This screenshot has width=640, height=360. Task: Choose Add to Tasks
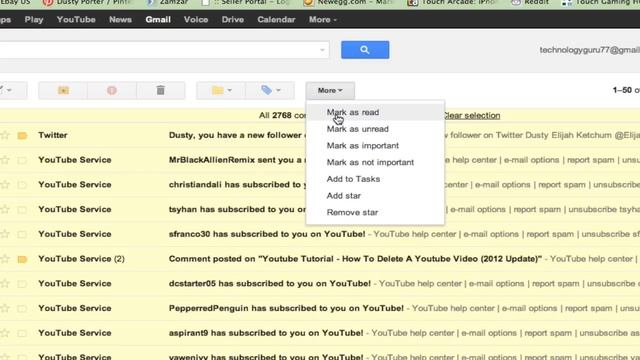(x=375, y=179)
